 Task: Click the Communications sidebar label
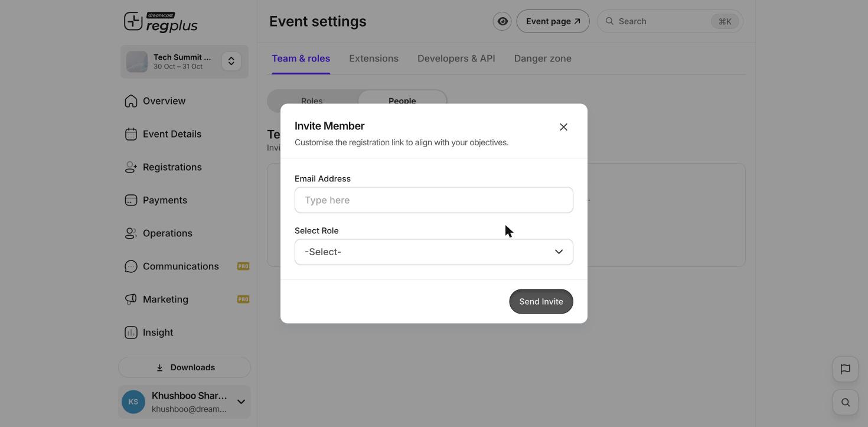tap(181, 266)
